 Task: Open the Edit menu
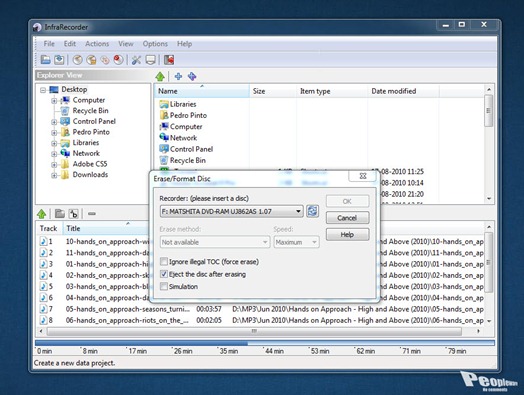pos(70,44)
